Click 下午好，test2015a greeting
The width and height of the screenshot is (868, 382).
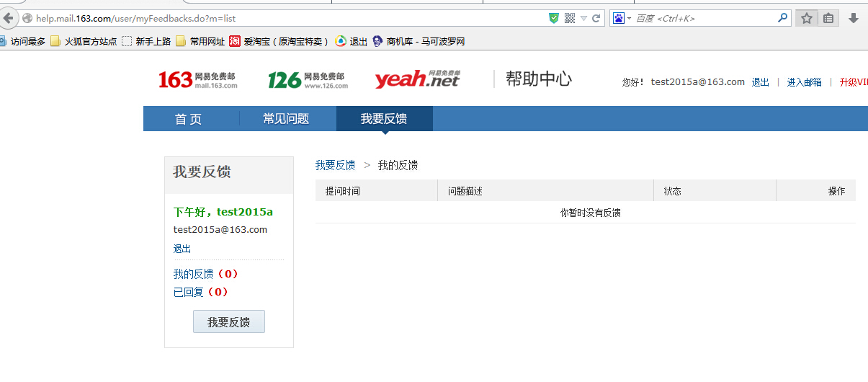[223, 212]
